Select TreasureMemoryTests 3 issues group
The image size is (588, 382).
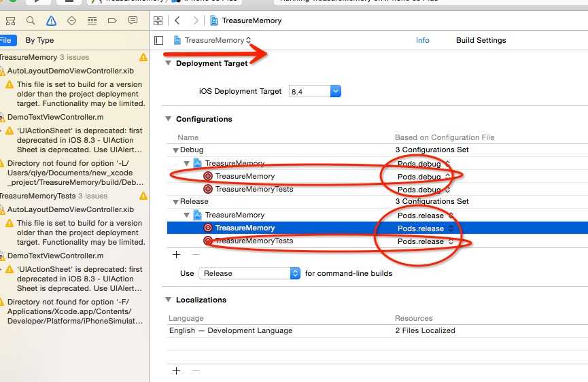tap(54, 196)
